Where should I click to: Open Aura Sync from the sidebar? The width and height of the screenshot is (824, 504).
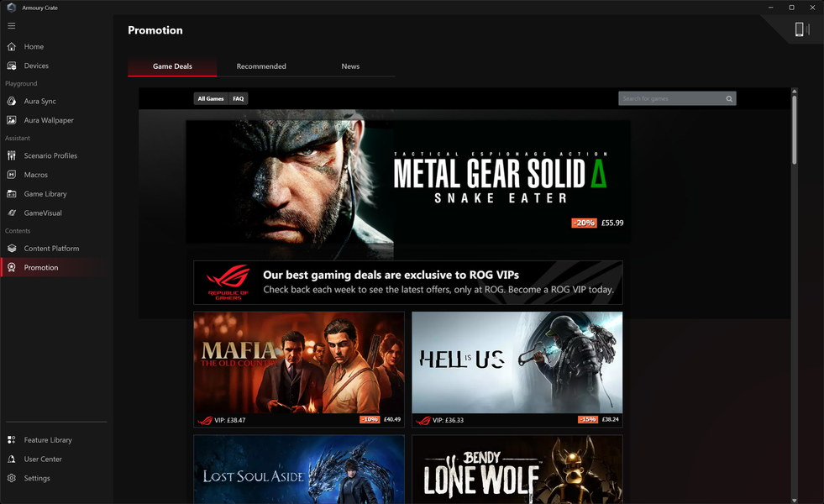click(x=57, y=101)
